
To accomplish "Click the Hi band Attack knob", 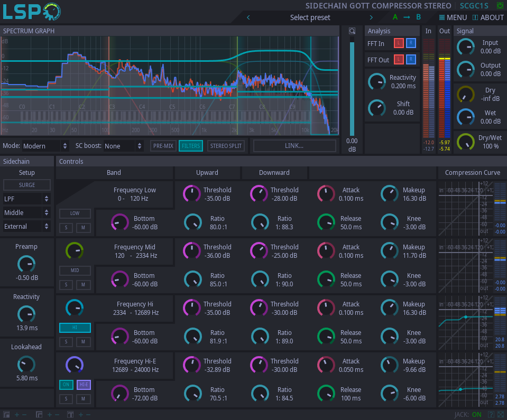I will (326, 308).
